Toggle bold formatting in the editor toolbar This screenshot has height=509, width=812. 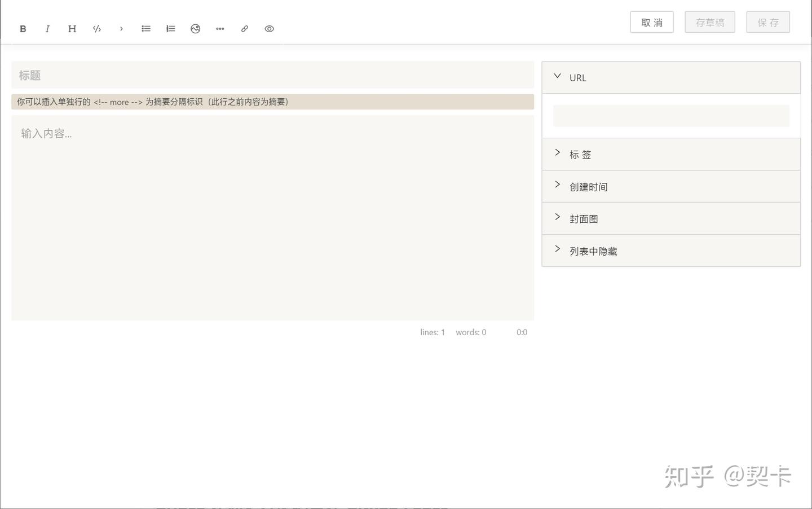pos(23,29)
